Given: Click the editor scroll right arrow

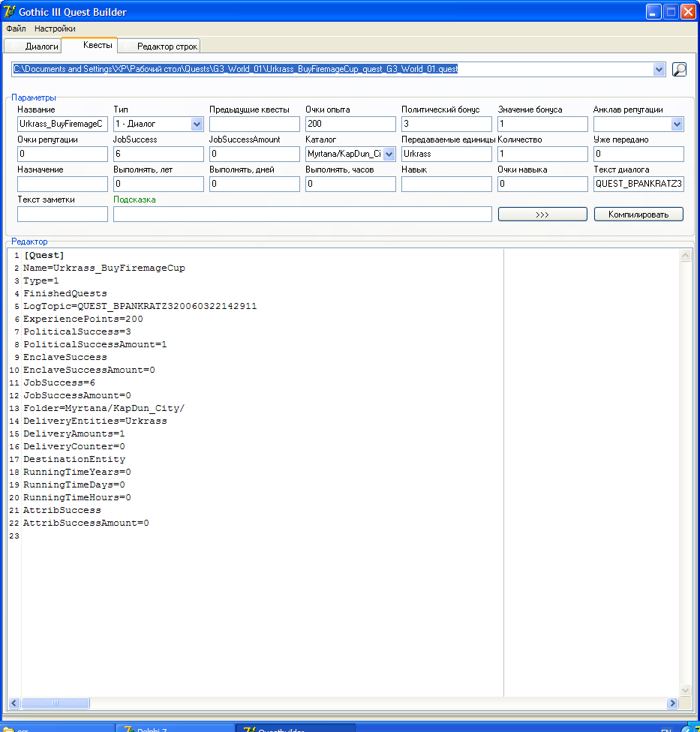Looking at the screenshot, I should click(672, 703).
